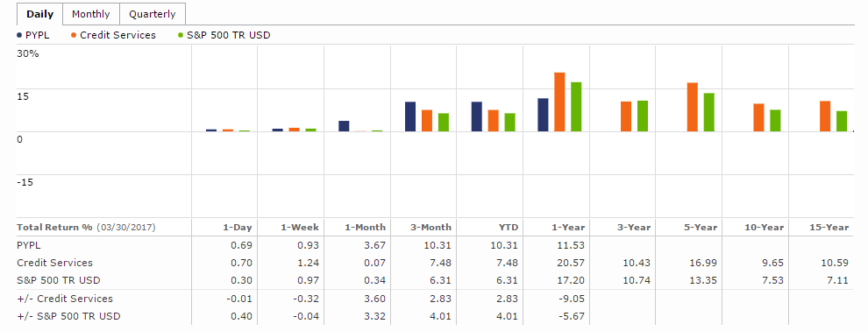Click the YTD column header
868x331 pixels.
509,227
